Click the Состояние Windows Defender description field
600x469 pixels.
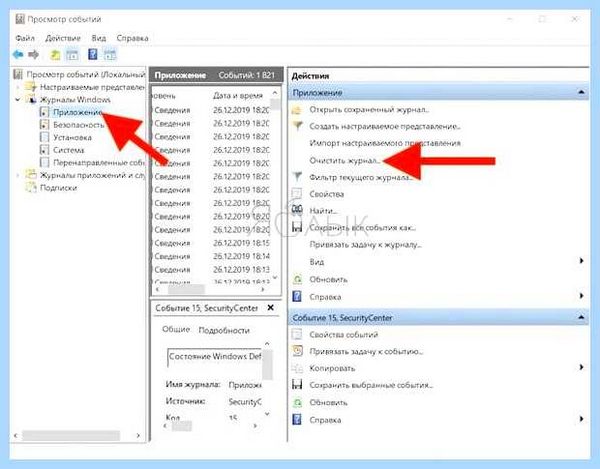click(215, 357)
